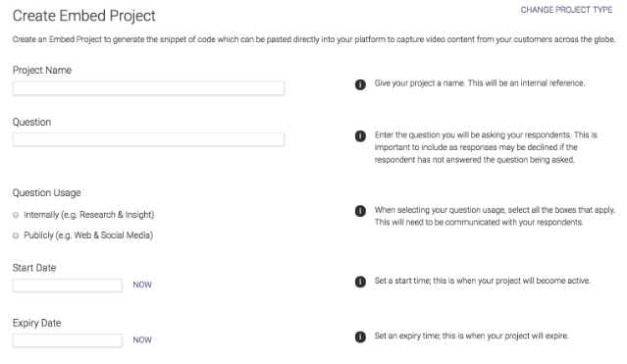Open the Change Project Type link

coord(566,10)
